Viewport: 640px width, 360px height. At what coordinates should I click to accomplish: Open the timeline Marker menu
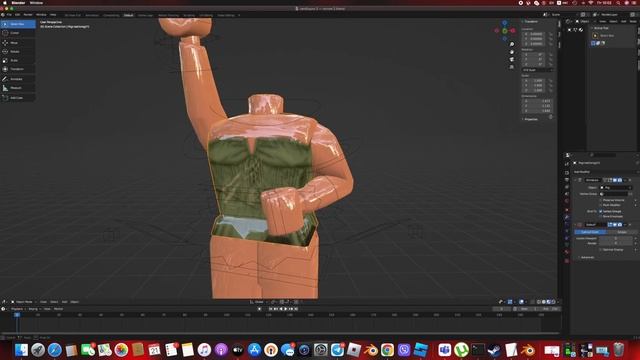tap(58, 309)
